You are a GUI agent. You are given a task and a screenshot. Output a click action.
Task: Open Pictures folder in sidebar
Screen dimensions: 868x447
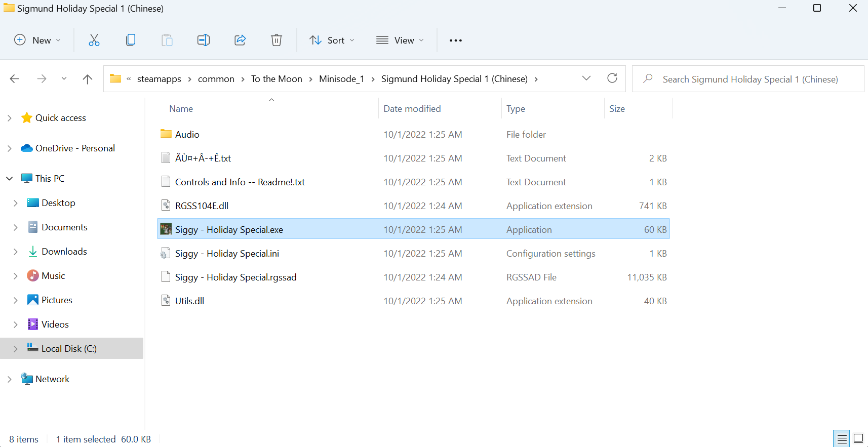(x=57, y=300)
